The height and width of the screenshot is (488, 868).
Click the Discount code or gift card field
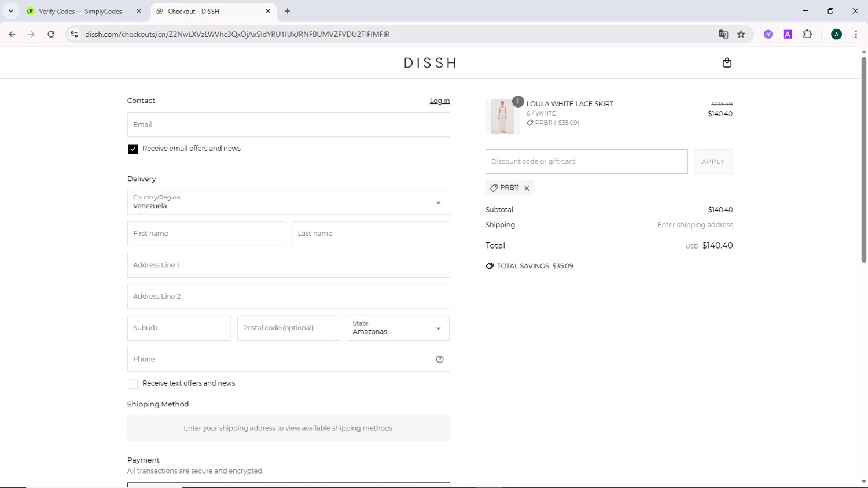tap(586, 162)
